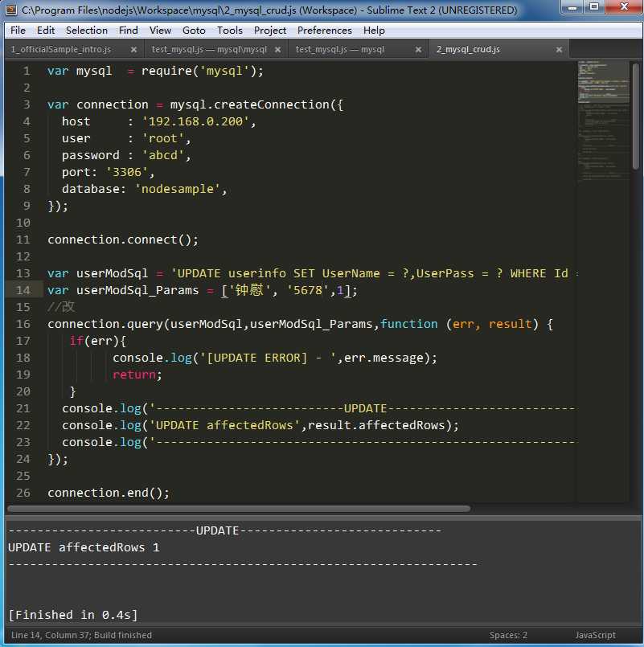Close the 2_mysql_crud.js tab
The width and height of the screenshot is (644, 647).
point(559,50)
